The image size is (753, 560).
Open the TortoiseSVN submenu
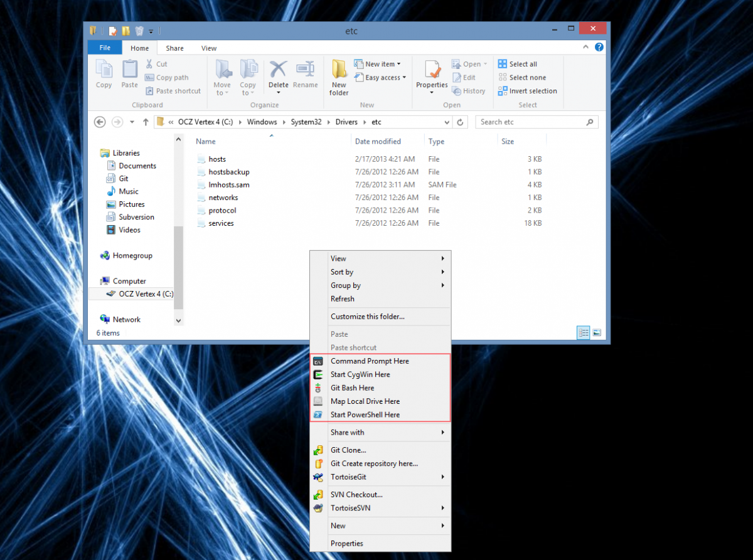[x=380, y=508]
